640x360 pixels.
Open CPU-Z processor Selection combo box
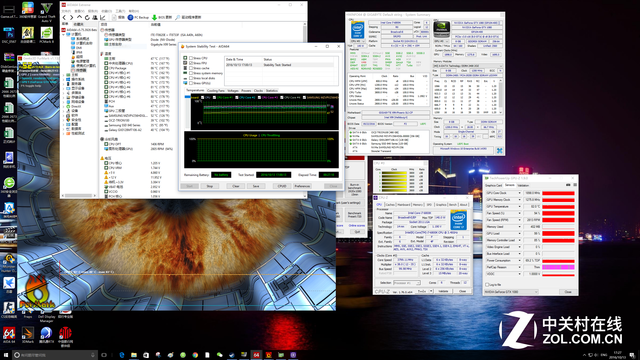(x=407, y=282)
